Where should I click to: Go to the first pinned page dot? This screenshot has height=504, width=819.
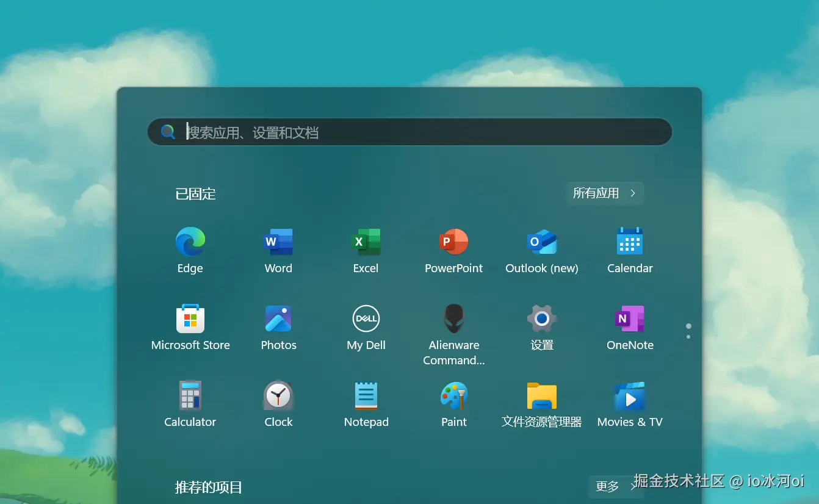688,326
